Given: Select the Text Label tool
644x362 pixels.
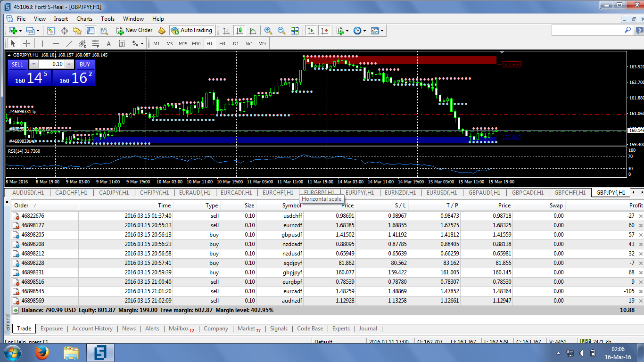Looking at the screenshot, I should 122,43.
